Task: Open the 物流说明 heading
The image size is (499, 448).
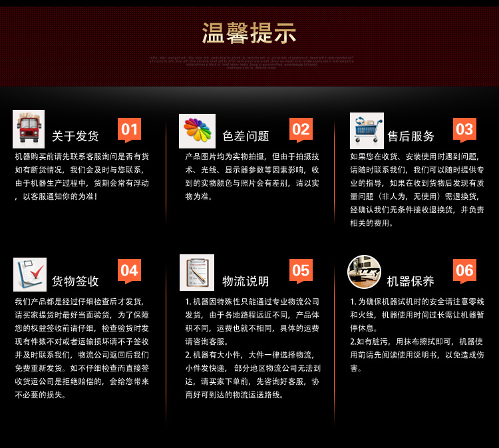Action: coord(246,281)
